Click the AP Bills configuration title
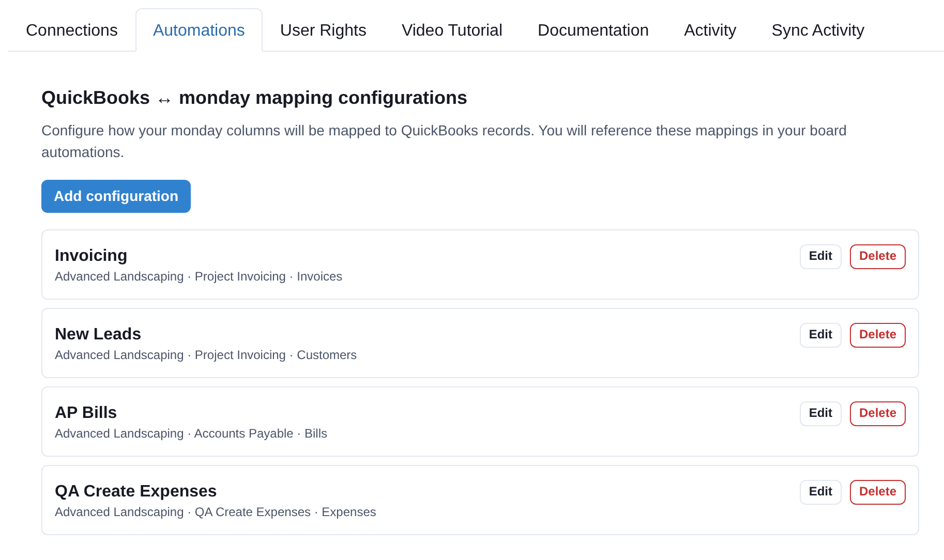The image size is (944, 560). 86,413
